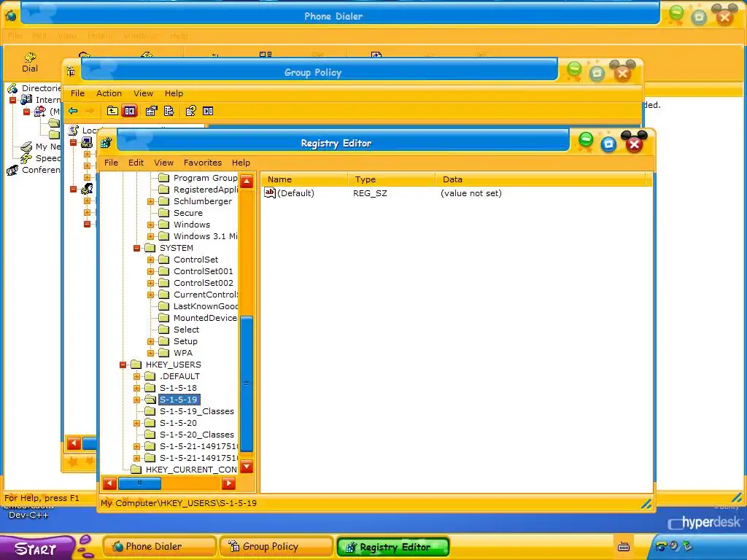Click the round disc tray icon

coord(674,545)
